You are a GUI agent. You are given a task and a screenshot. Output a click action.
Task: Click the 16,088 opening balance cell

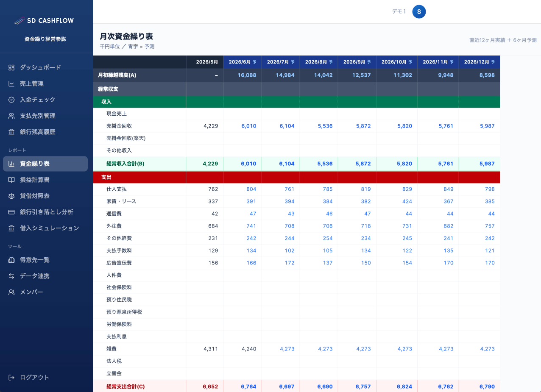coord(243,75)
